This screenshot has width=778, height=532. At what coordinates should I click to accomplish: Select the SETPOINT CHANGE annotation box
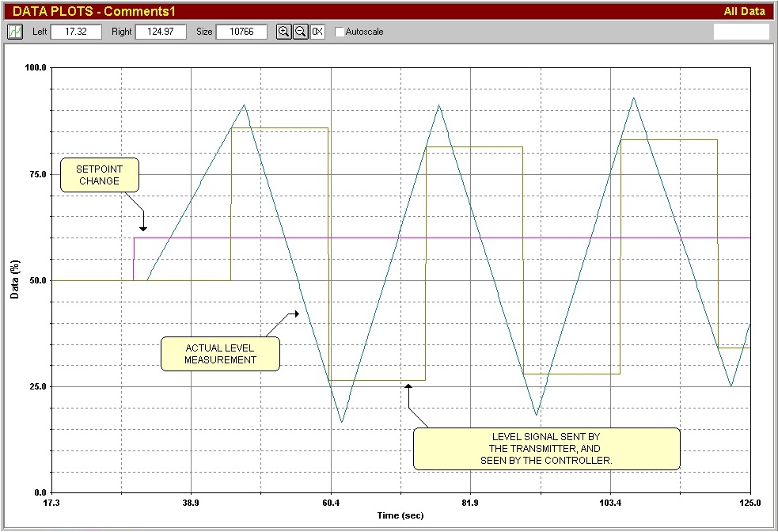pos(100,175)
